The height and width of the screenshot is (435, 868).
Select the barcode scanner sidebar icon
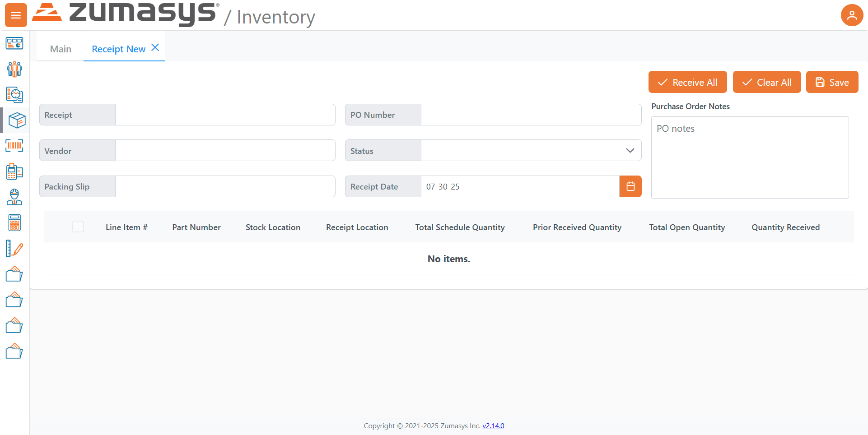(x=14, y=146)
